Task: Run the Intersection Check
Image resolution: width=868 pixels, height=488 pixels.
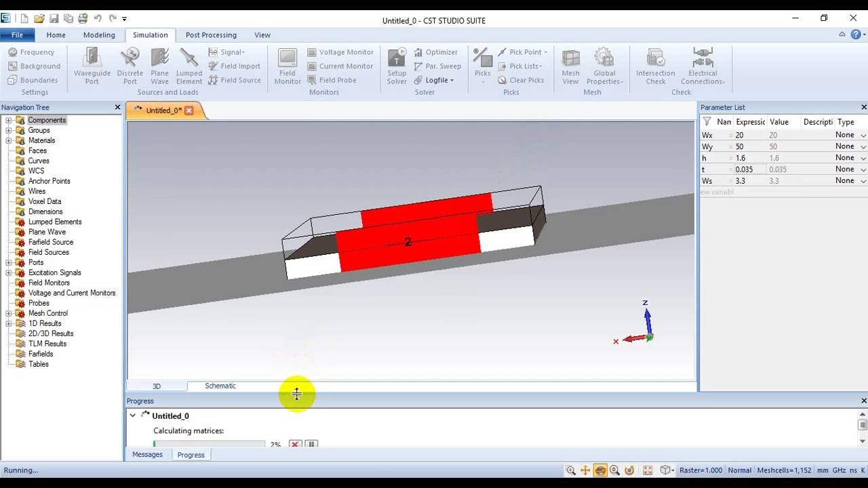Action: click(x=655, y=66)
